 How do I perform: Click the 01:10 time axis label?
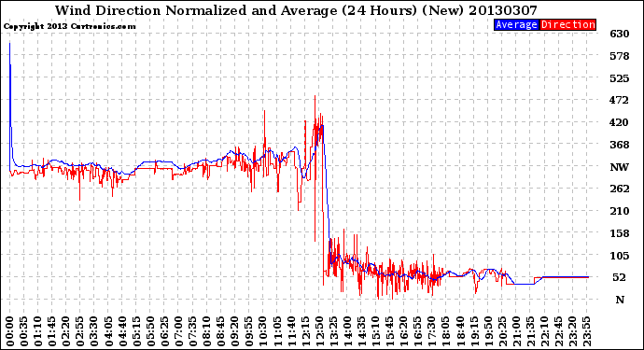pyautogui.click(x=38, y=331)
